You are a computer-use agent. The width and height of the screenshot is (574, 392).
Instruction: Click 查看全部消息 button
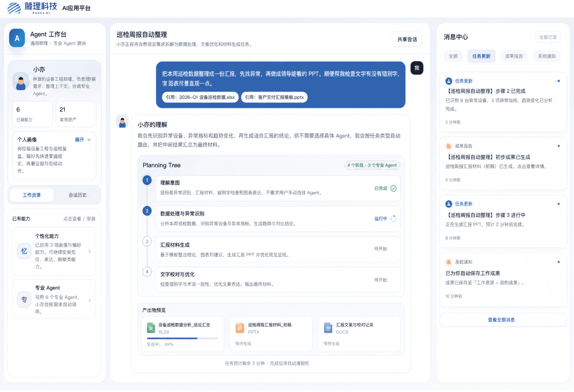pos(503,320)
